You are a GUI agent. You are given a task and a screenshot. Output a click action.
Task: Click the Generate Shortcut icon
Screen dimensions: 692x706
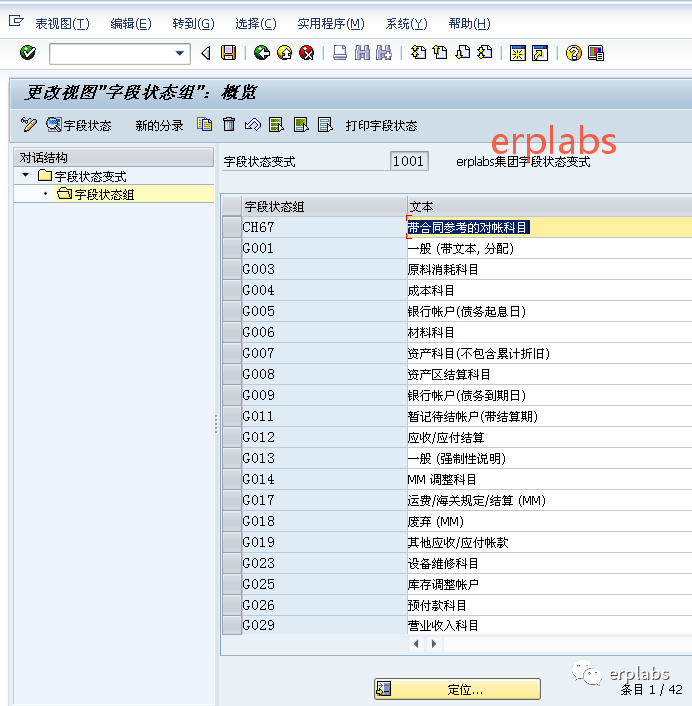point(540,53)
